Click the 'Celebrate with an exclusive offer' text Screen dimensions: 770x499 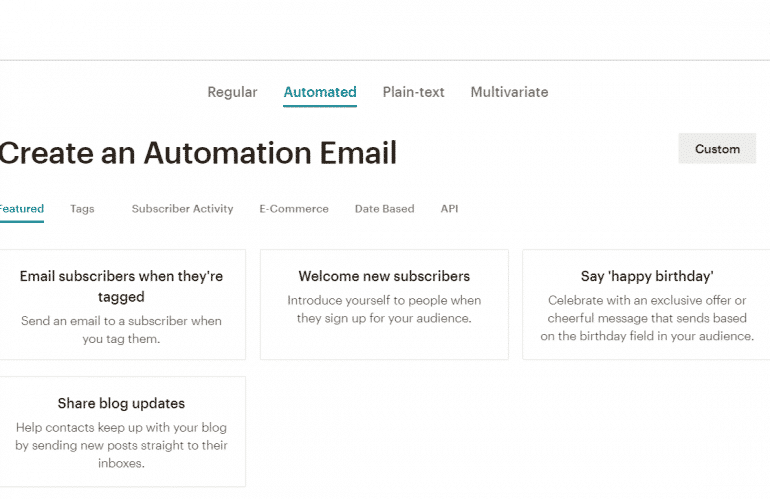647,318
